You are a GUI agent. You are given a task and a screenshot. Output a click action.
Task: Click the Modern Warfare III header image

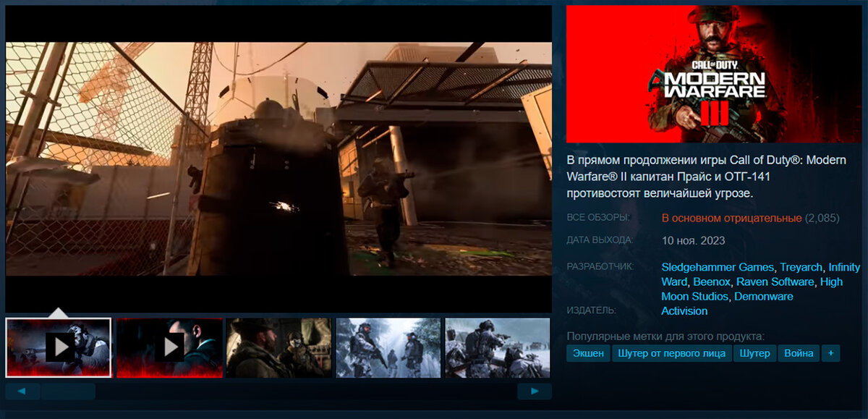[x=714, y=74]
